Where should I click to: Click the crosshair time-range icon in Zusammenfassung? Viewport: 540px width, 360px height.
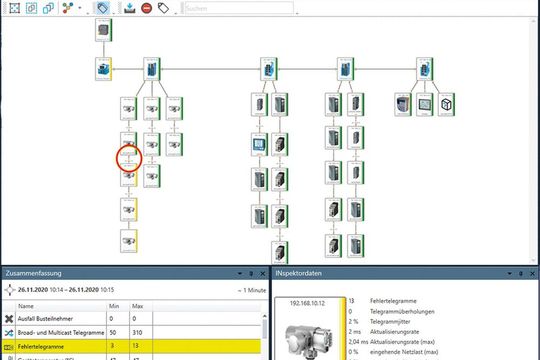click(x=10, y=290)
